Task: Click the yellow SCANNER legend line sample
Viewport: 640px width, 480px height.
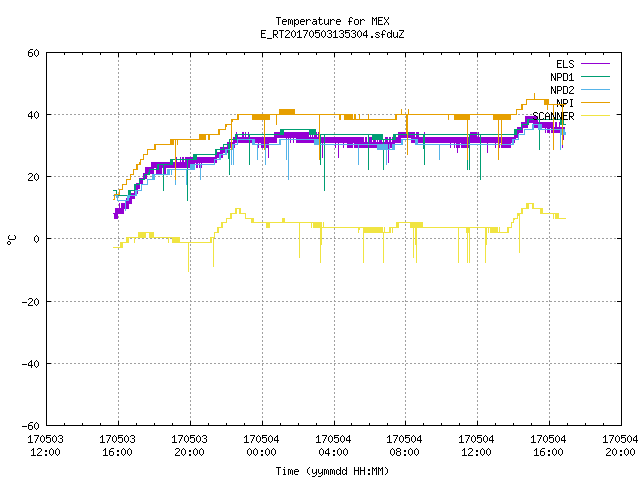Action: (596, 116)
